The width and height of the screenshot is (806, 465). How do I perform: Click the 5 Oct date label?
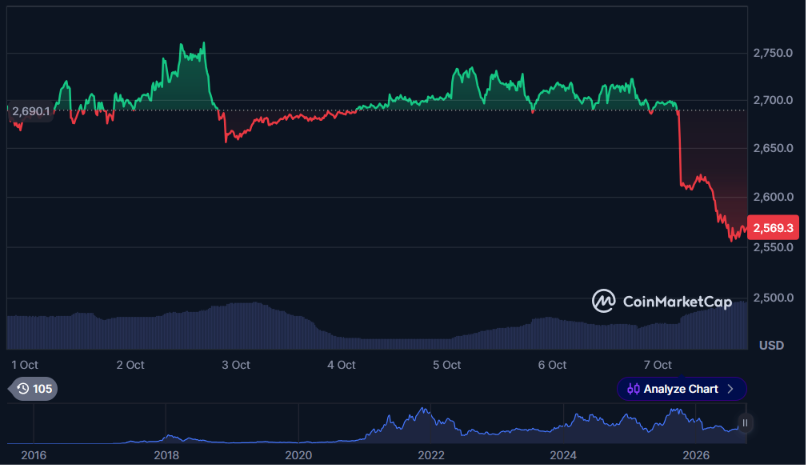point(447,365)
